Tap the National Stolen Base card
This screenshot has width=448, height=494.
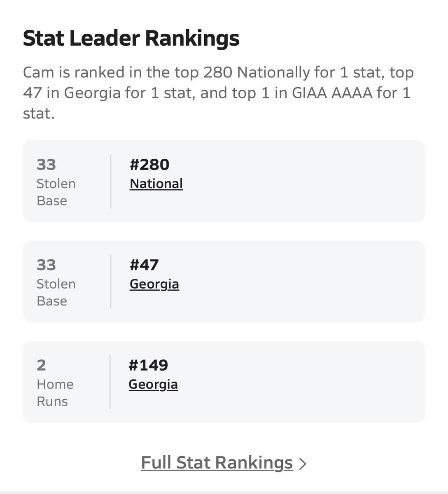[x=224, y=181]
